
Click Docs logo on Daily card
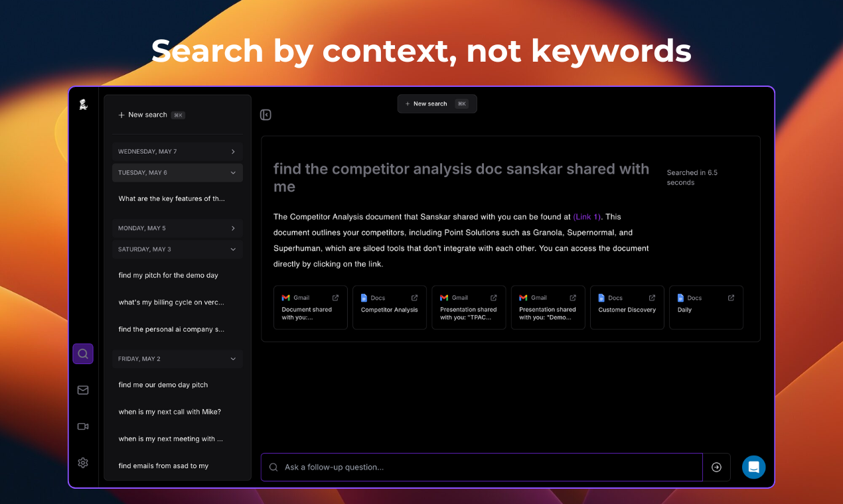(x=680, y=298)
